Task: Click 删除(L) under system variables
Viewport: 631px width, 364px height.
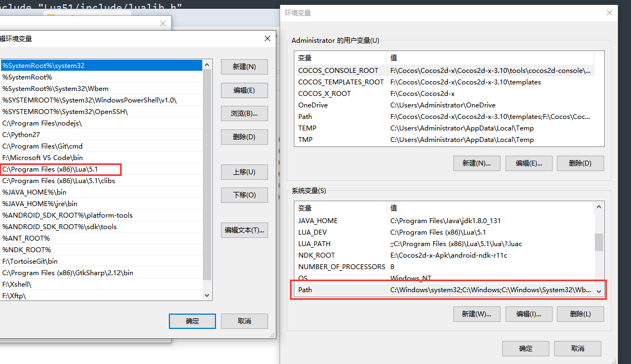Action: coord(581,314)
